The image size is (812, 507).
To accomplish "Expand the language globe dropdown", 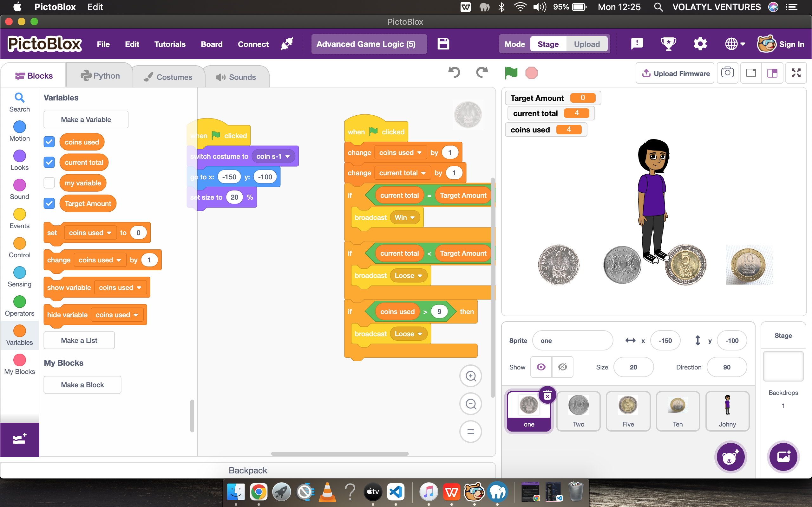I will coord(735,44).
